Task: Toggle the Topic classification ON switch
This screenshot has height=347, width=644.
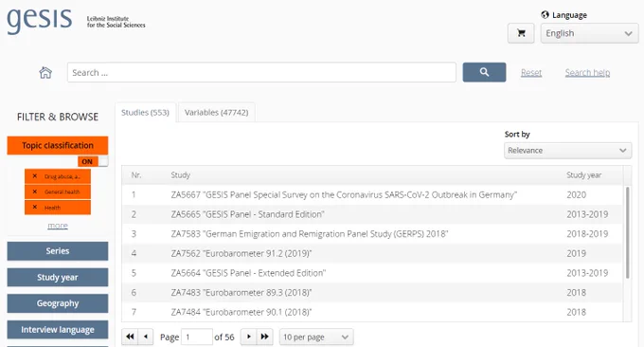Action: coord(93,161)
